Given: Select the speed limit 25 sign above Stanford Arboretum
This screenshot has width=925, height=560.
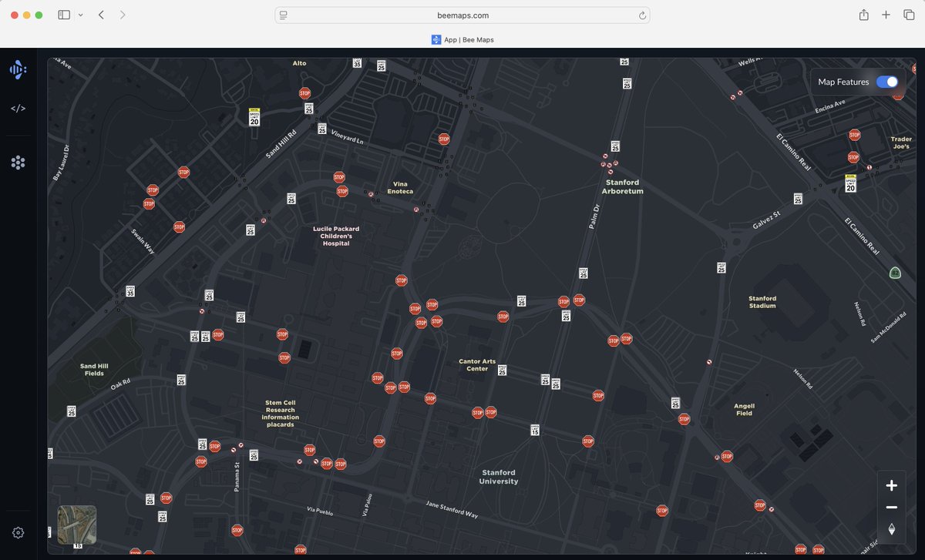Looking at the screenshot, I should point(615,146).
